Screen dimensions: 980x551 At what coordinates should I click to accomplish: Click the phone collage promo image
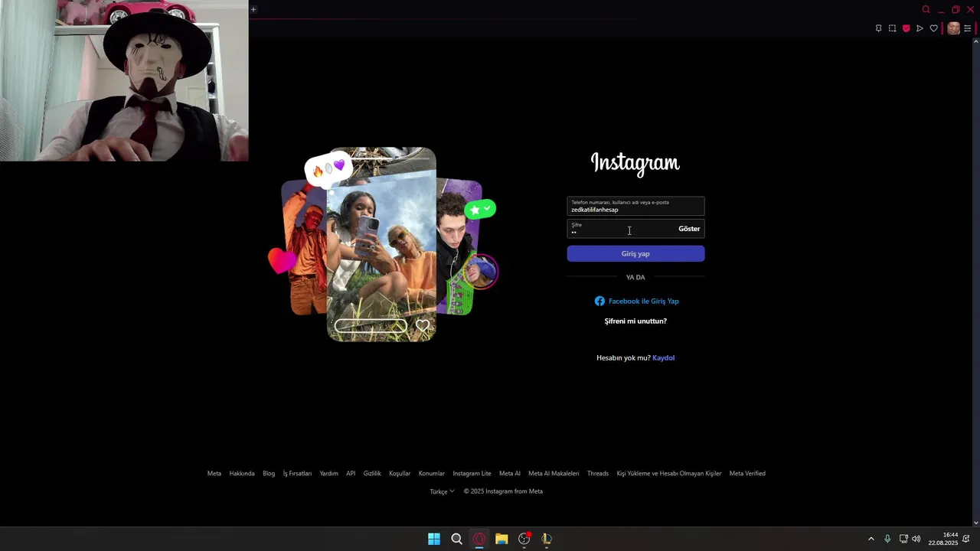pos(383,244)
